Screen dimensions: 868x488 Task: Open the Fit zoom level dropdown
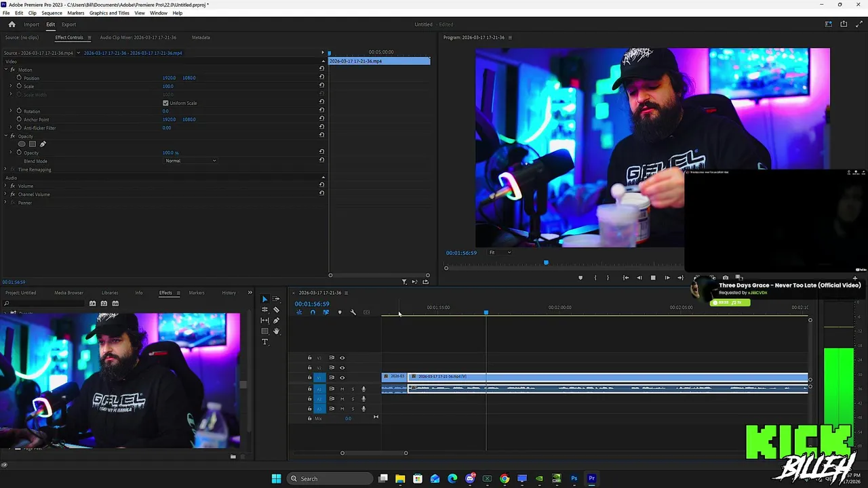click(500, 253)
